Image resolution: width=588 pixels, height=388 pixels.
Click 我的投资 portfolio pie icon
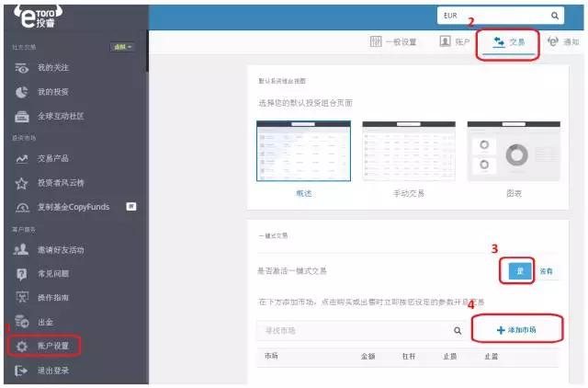click(x=22, y=92)
